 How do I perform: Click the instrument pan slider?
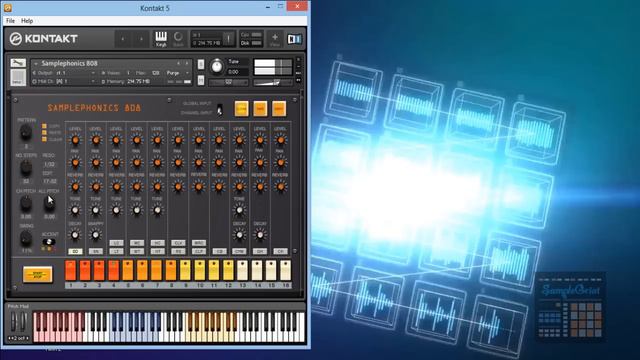coord(229,82)
